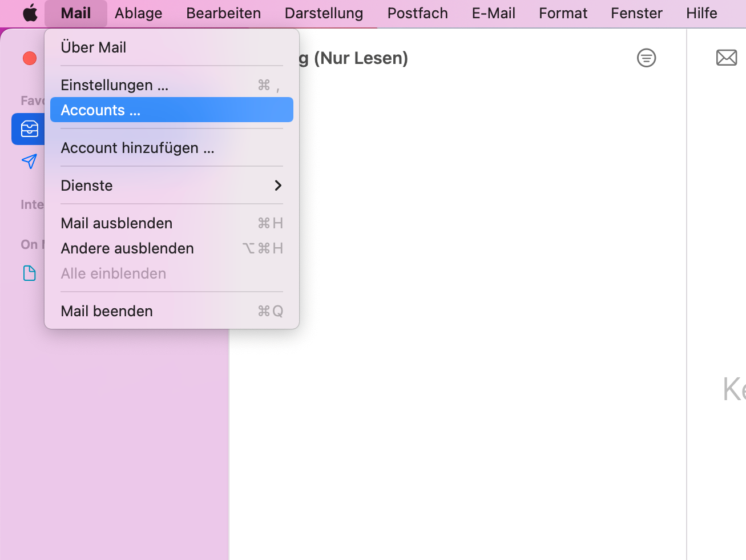
Task: Quit via Mail beenden entry
Action: pos(172,311)
